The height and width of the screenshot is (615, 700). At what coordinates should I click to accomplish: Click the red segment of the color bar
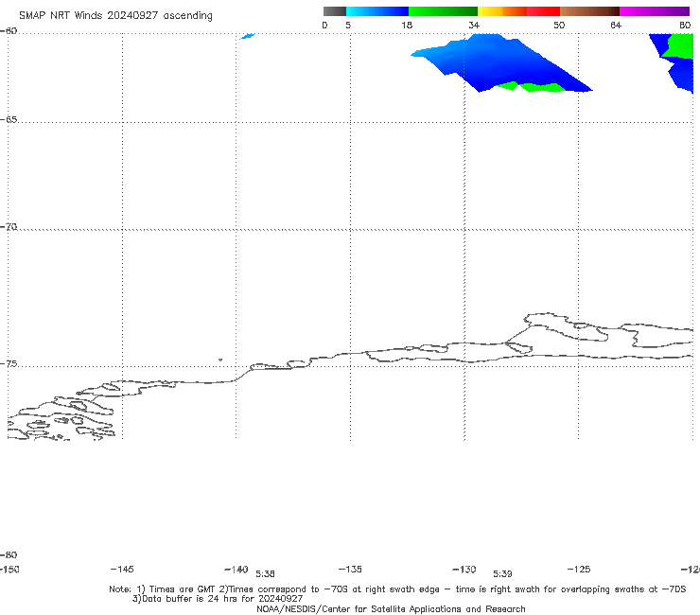543,11
